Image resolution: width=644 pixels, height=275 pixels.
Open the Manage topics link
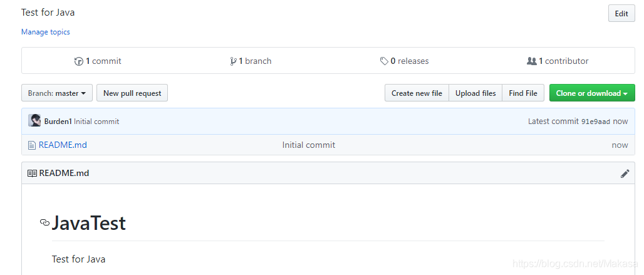coord(46,32)
